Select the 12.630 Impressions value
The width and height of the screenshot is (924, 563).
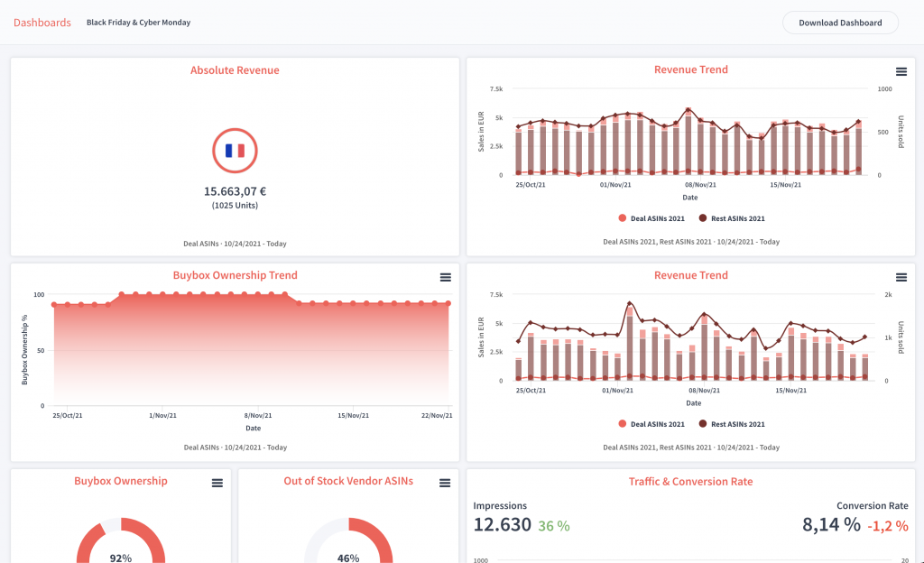(502, 524)
